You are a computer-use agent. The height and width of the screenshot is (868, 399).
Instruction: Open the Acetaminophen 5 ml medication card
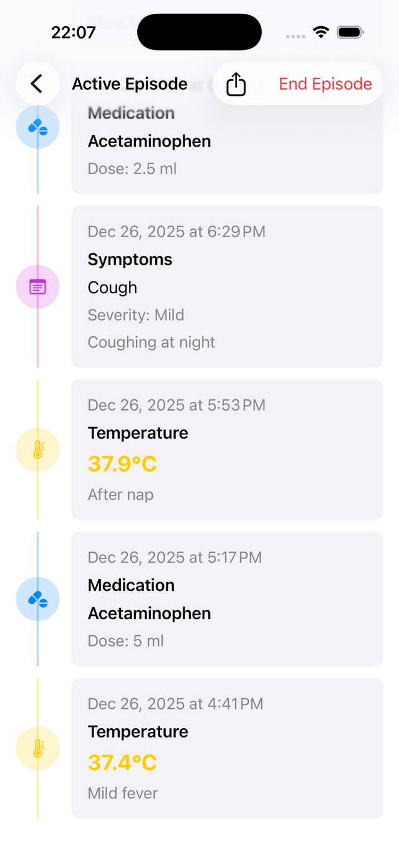(x=227, y=599)
